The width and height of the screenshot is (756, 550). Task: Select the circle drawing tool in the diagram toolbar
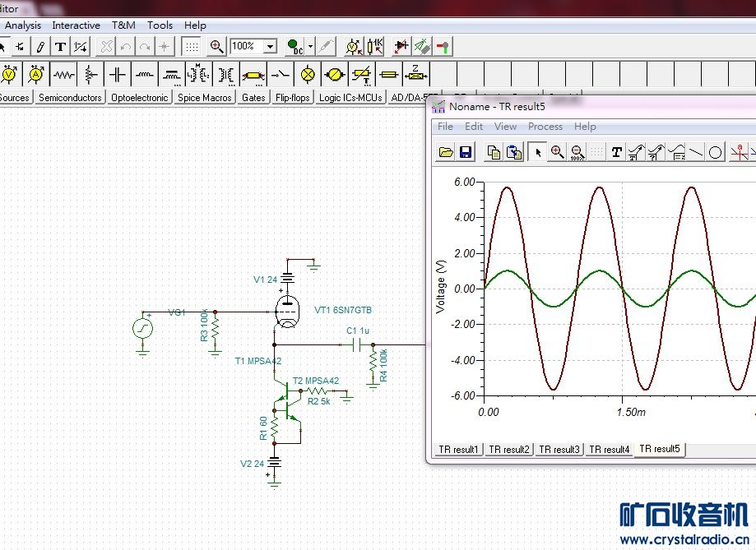click(x=716, y=152)
